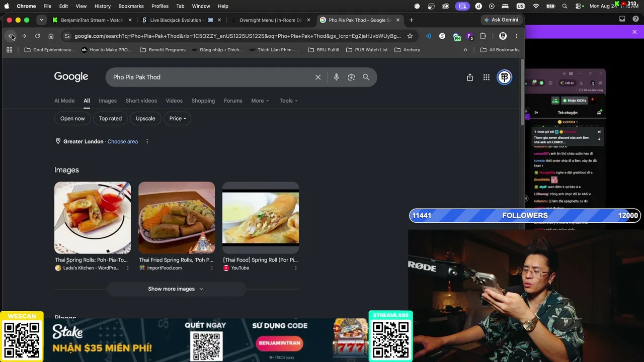This screenshot has width=644, height=362.
Task: Open the Google apps grid
Action: coord(487,77)
